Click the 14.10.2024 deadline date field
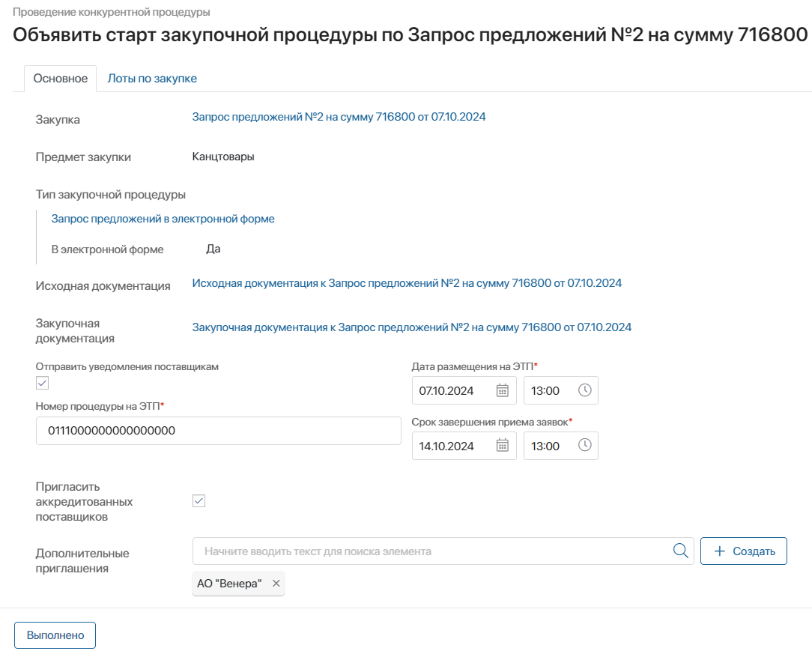 (x=453, y=446)
